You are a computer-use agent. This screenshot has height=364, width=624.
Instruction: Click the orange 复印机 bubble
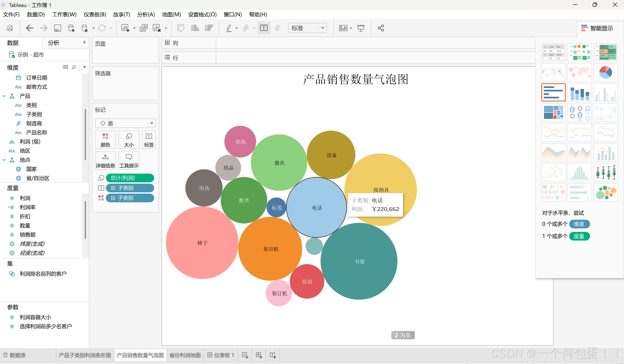click(x=270, y=249)
